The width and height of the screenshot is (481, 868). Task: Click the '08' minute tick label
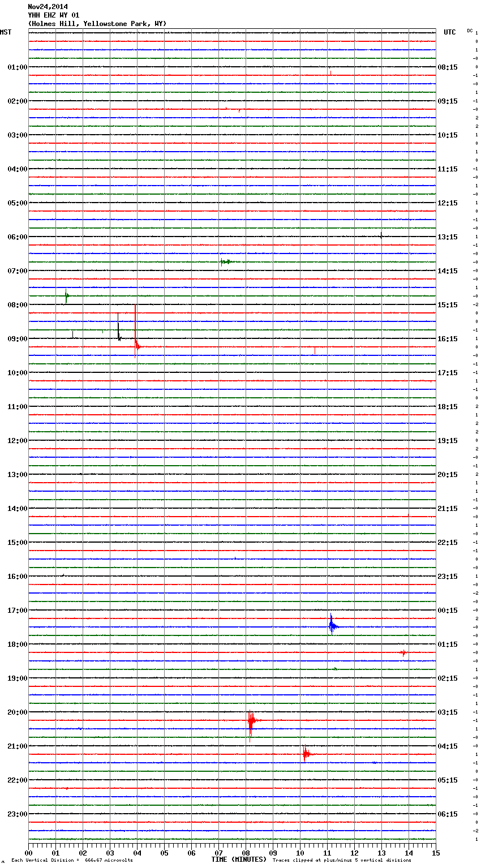(246, 853)
